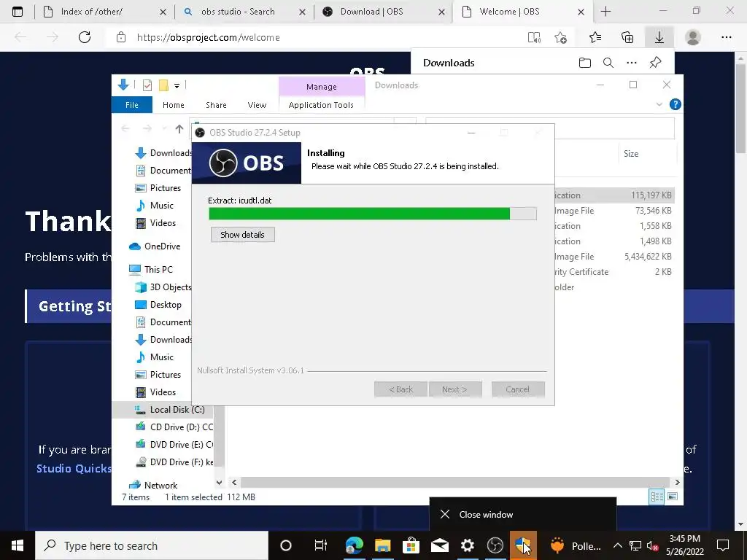Open Microsoft Store from the taskbar
This screenshot has width=747, height=560.
pos(411,545)
